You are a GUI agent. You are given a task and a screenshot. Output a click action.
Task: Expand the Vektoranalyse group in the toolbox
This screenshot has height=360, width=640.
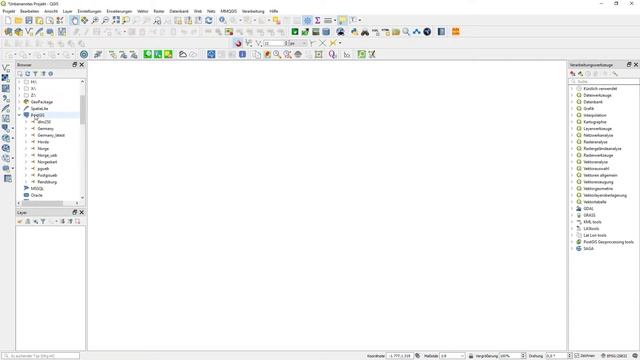(x=572, y=162)
